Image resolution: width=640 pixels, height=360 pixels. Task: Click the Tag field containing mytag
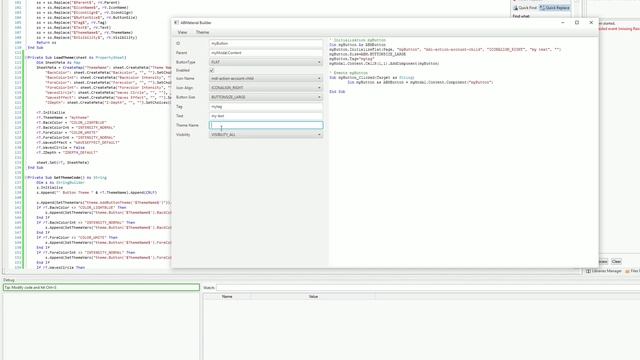click(266, 107)
